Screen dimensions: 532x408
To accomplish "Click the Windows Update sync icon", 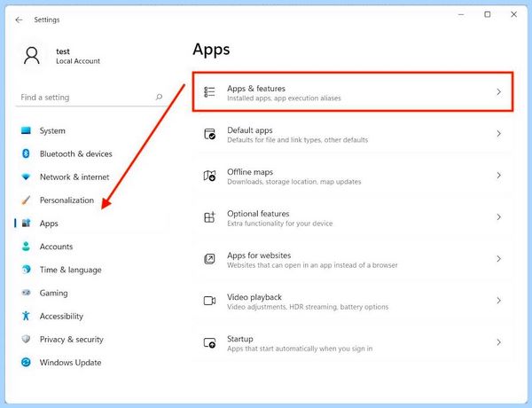I will (x=26, y=362).
